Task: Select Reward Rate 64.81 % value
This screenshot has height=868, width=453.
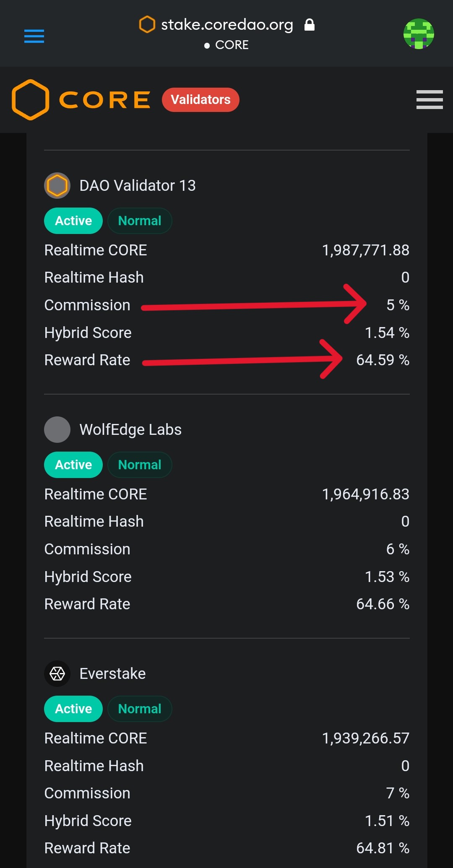Action: [383, 848]
